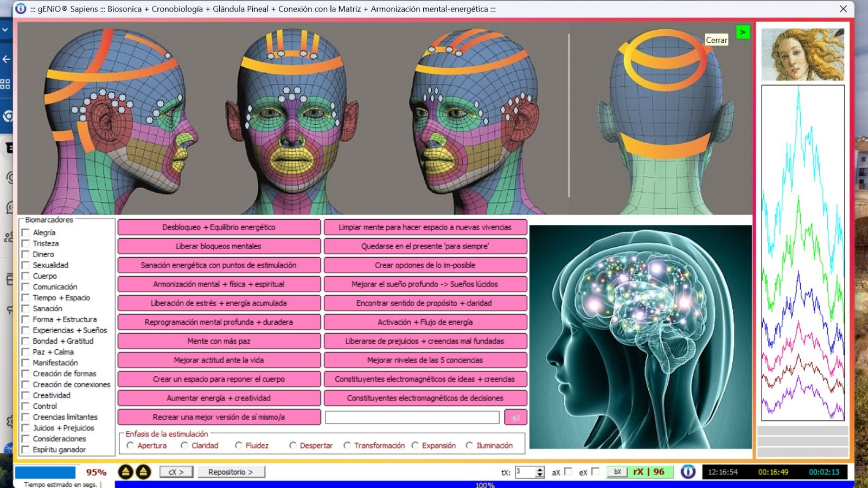Image resolution: width=868 pixels, height=488 pixels.
Task: Increase the tX spinner value
Action: point(540,469)
